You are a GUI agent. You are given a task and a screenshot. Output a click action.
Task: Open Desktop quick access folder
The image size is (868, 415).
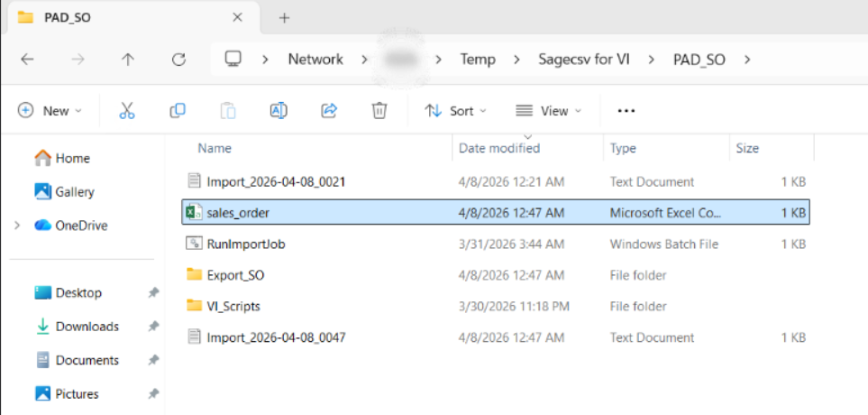(69, 292)
